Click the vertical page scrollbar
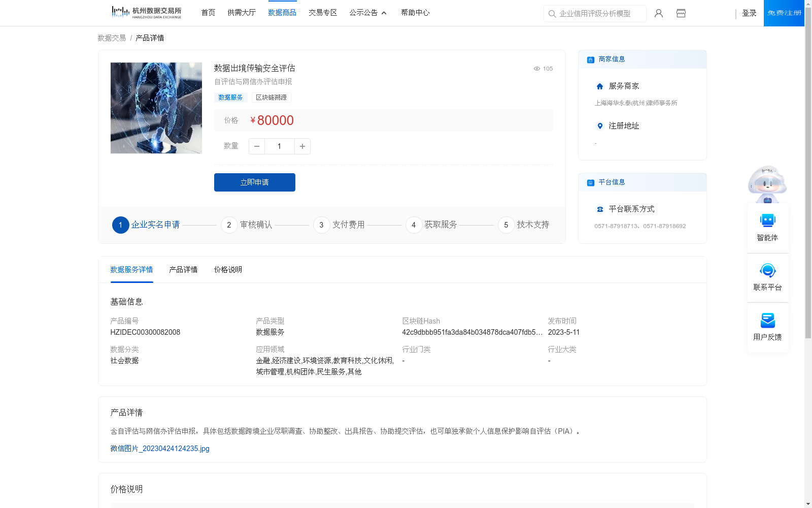 point(808,173)
